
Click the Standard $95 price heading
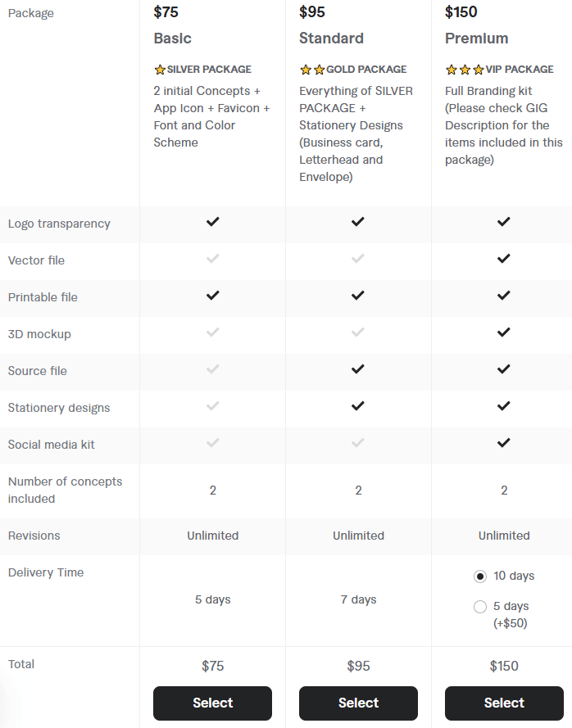pyautogui.click(x=311, y=12)
